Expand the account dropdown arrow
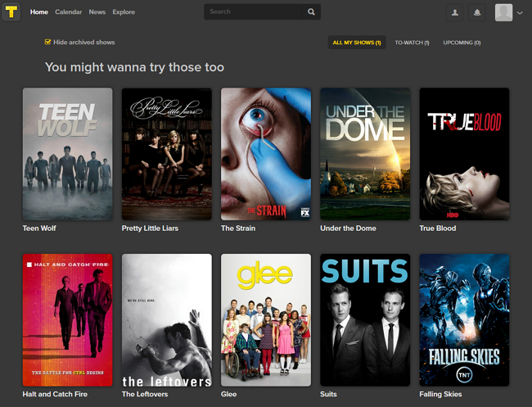 point(520,13)
